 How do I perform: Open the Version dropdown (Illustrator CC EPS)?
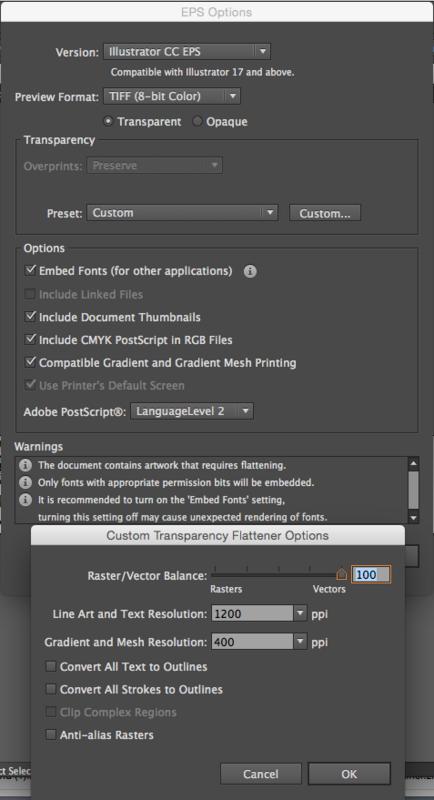point(187,52)
